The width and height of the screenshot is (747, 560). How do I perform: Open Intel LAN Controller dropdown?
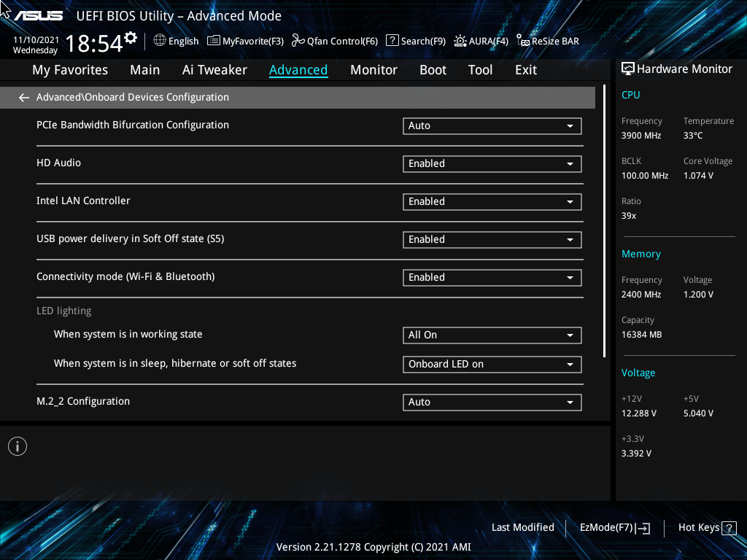492,202
